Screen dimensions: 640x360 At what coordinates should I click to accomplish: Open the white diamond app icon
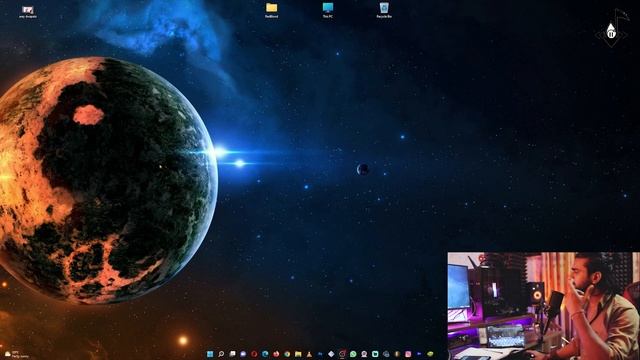pos(331,354)
